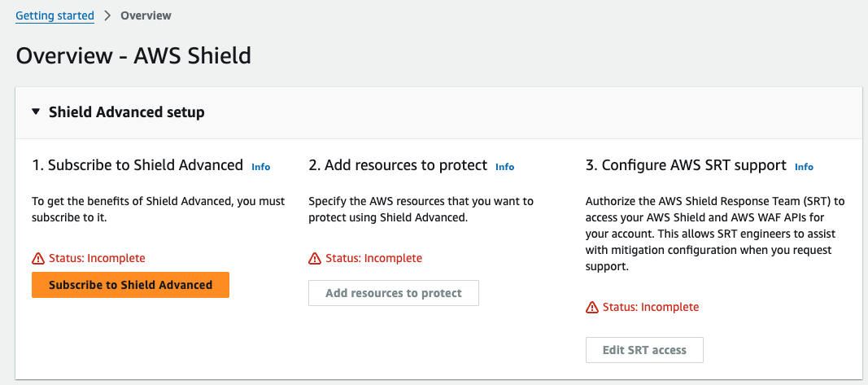Click warning icon under Add resources to protect
Screen dimensions: 868x385
(315, 258)
